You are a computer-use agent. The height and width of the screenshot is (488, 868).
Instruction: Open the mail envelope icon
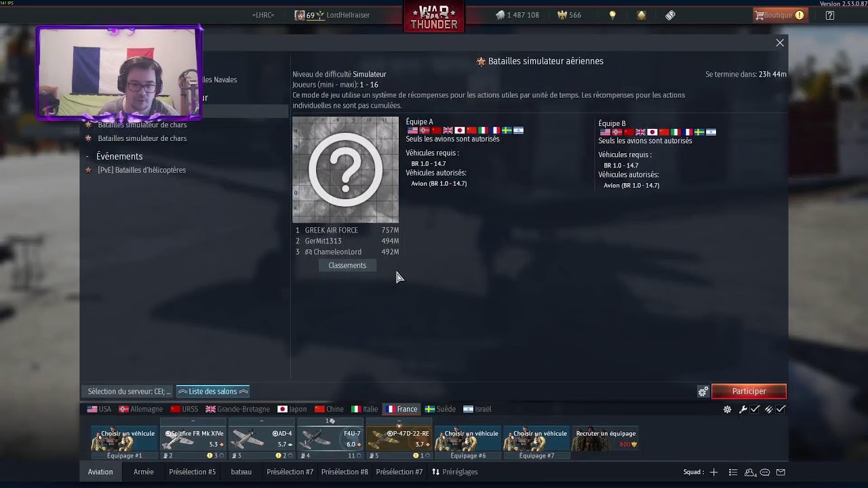pyautogui.click(x=781, y=472)
